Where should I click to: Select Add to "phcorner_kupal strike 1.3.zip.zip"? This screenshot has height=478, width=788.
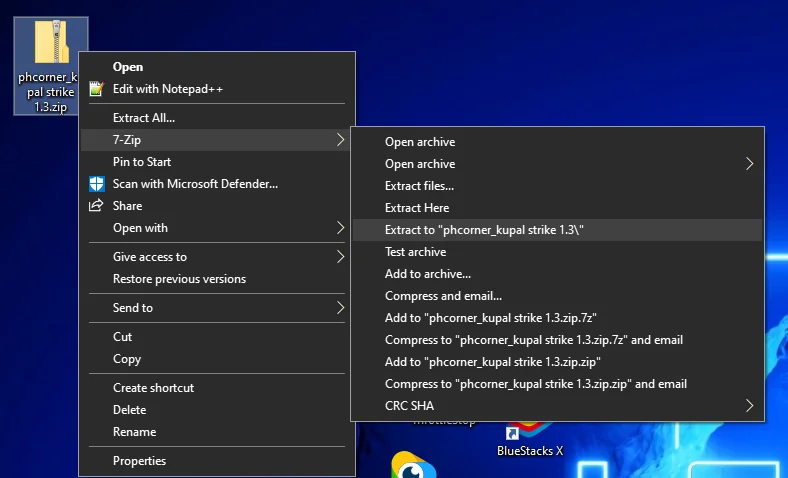557,362
